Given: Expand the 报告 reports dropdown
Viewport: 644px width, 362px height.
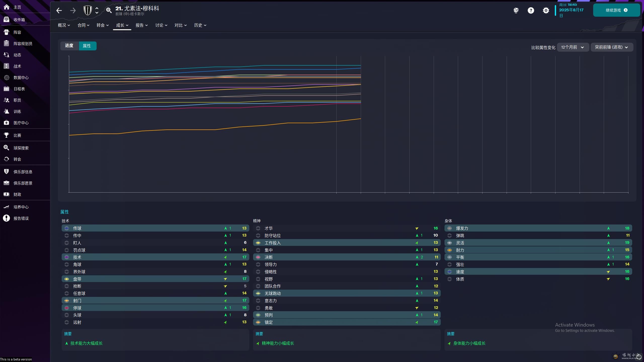Looking at the screenshot, I should pos(142,25).
